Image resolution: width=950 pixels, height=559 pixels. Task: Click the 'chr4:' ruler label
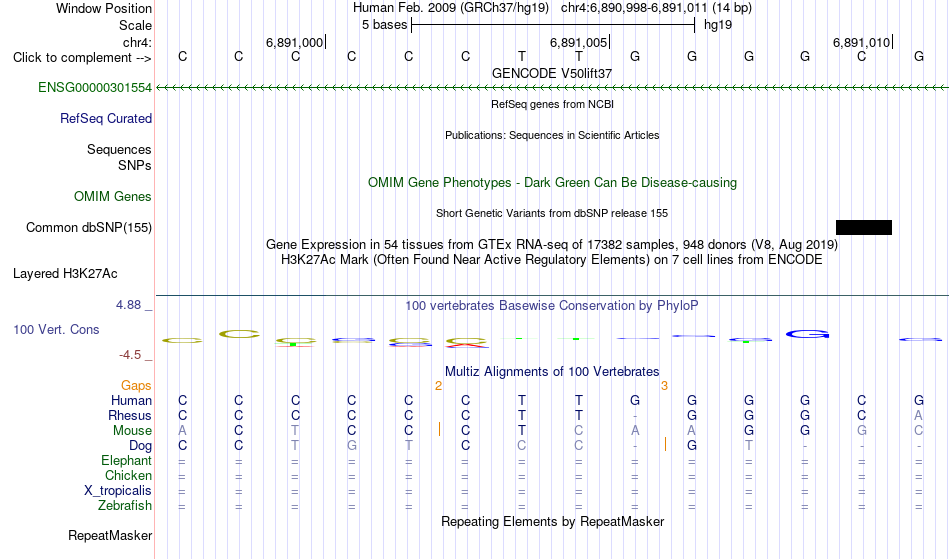pos(137,43)
